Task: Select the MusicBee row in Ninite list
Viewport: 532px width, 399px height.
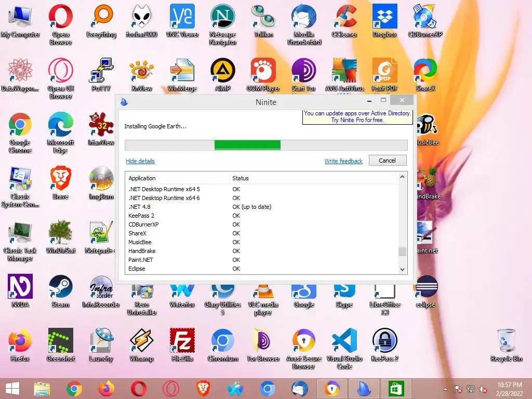Action: point(262,242)
